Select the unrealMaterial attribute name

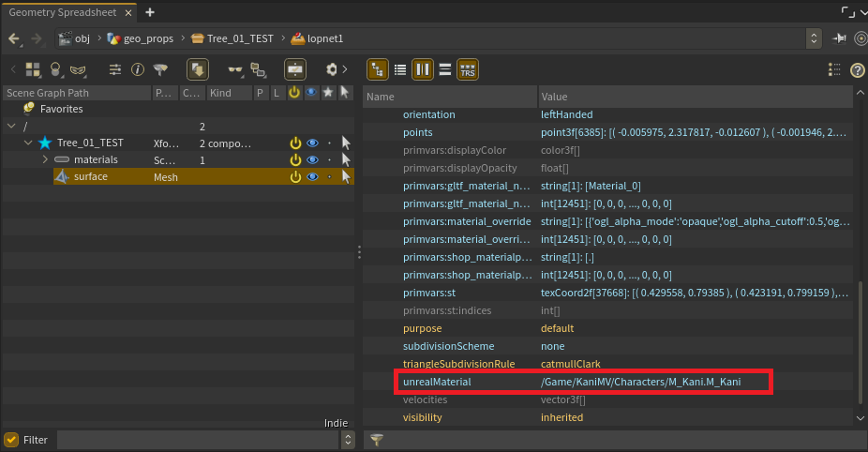pos(437,382)
